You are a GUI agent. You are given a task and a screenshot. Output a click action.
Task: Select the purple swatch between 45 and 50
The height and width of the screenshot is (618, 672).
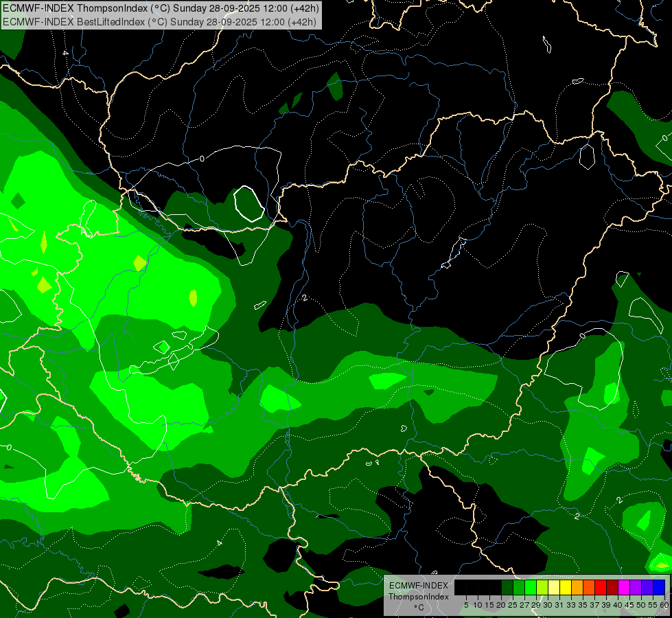click(x=636, y=587)
